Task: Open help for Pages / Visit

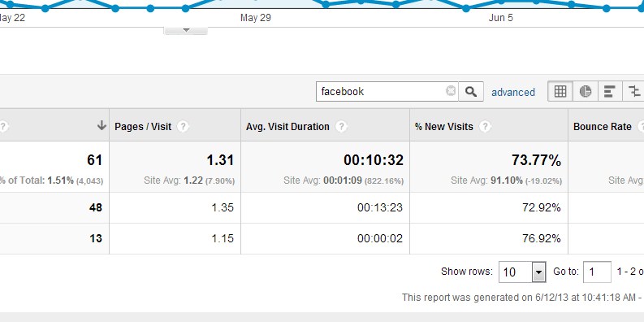Action: [x=183, y=127]
